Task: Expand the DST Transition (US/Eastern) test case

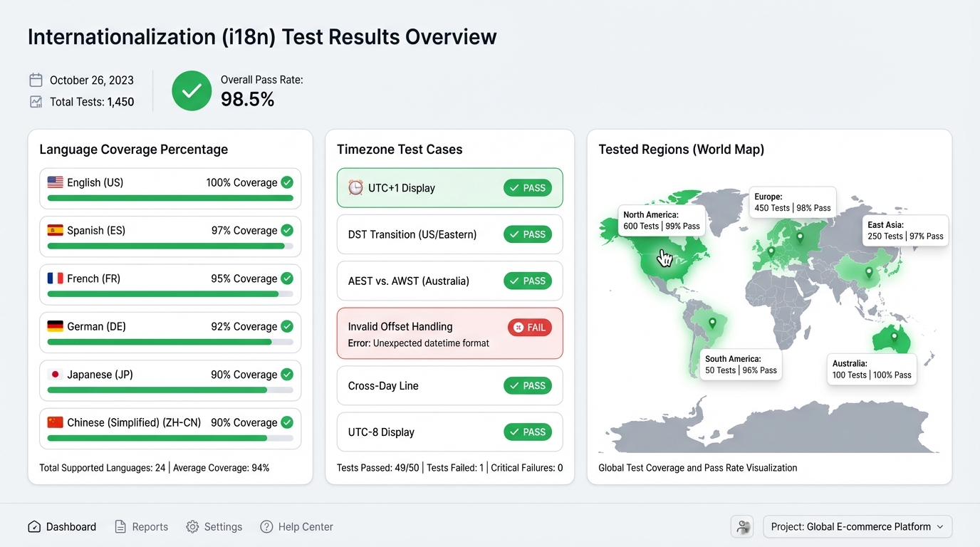Action: coord(449,234)
